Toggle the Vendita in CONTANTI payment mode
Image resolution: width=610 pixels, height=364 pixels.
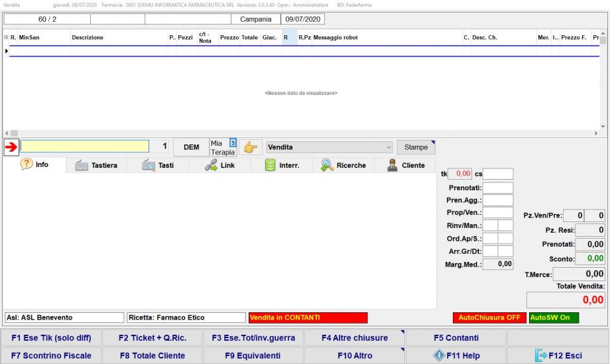[x=308, y=318]
